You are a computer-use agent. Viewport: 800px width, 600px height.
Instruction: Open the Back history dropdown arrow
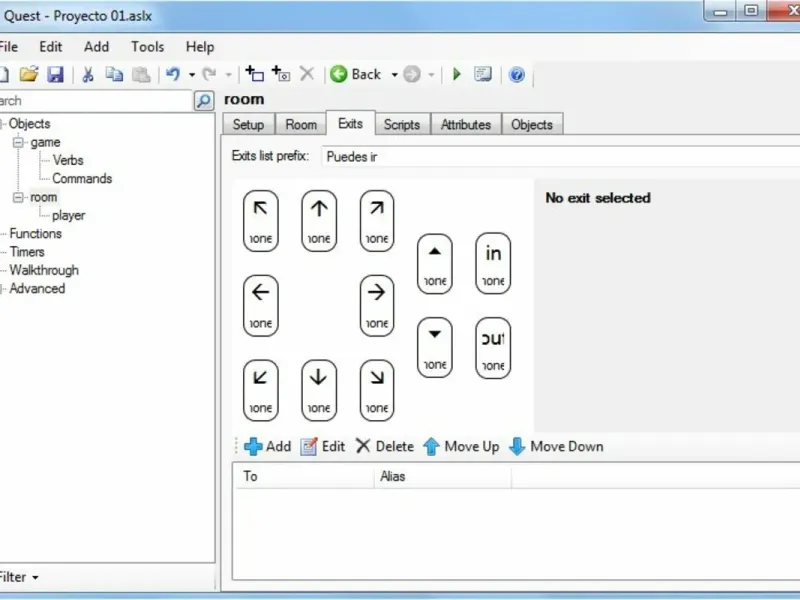click(394, 75)
